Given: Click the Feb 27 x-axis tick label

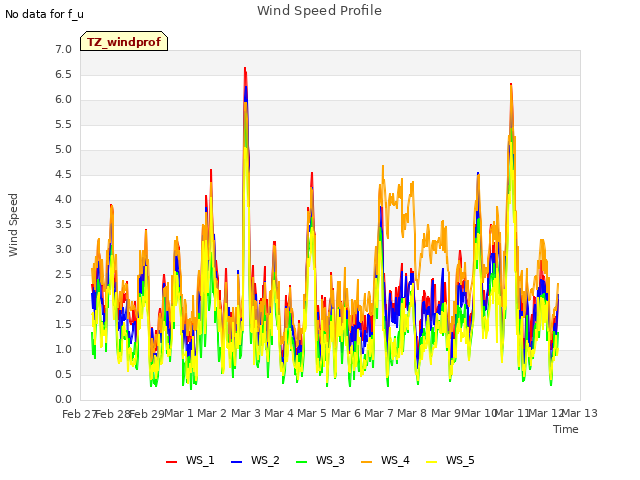Looking at the screenshot, I should (x=79, y=414).
